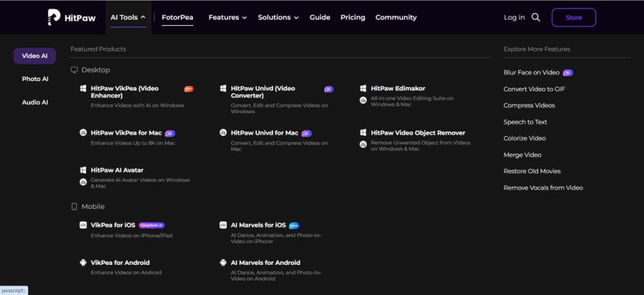Click Remove Vocals from Video
The width and height of the screenshot is (644, 295).
[543, 188]
